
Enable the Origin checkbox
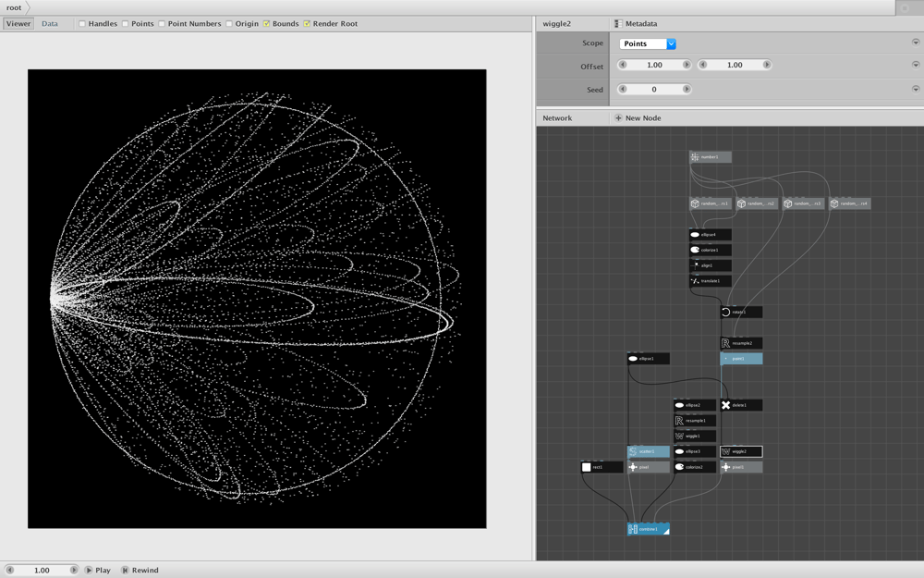pyautogui.click(x=229, y=24)
